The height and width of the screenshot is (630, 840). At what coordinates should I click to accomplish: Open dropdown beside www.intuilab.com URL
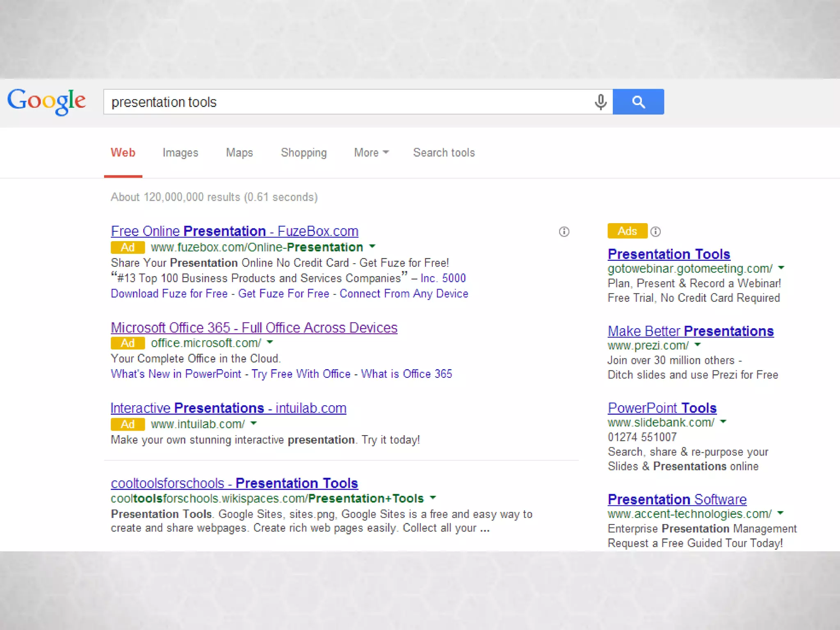click(x=253, y=423)
